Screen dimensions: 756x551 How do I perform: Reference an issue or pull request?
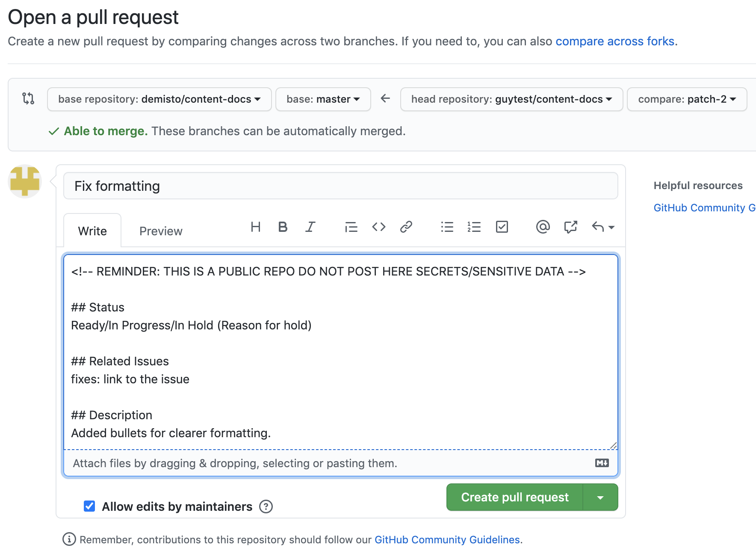570,227
